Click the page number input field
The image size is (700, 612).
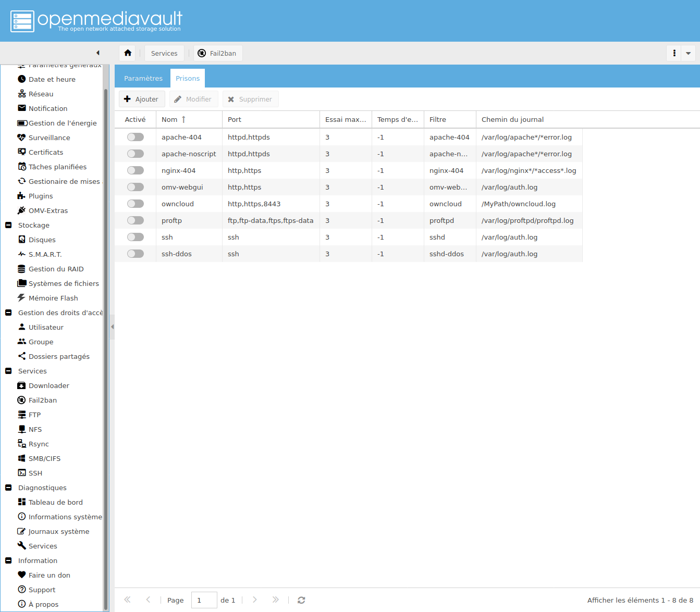click(x=204, y=600)
